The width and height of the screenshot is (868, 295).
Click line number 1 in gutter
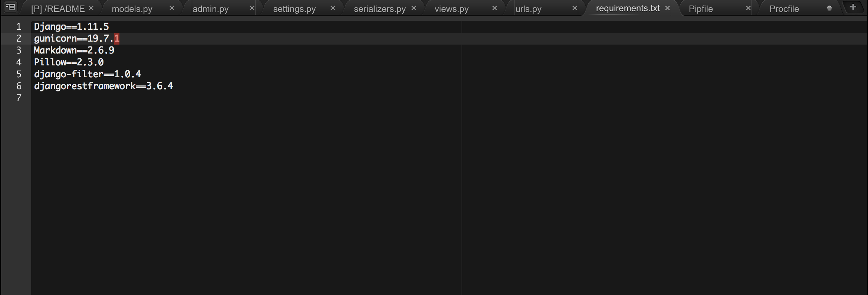pyautogui.click(x=19, y=26)
